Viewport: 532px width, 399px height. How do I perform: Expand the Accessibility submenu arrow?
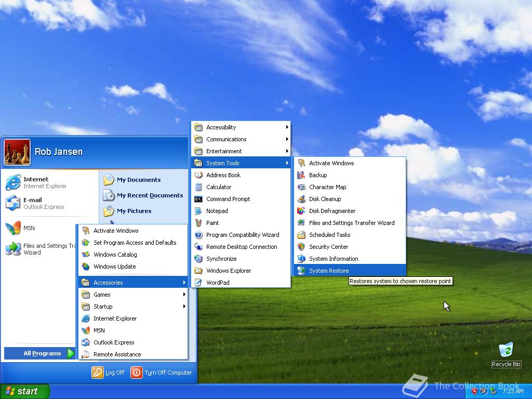(287, 127)
